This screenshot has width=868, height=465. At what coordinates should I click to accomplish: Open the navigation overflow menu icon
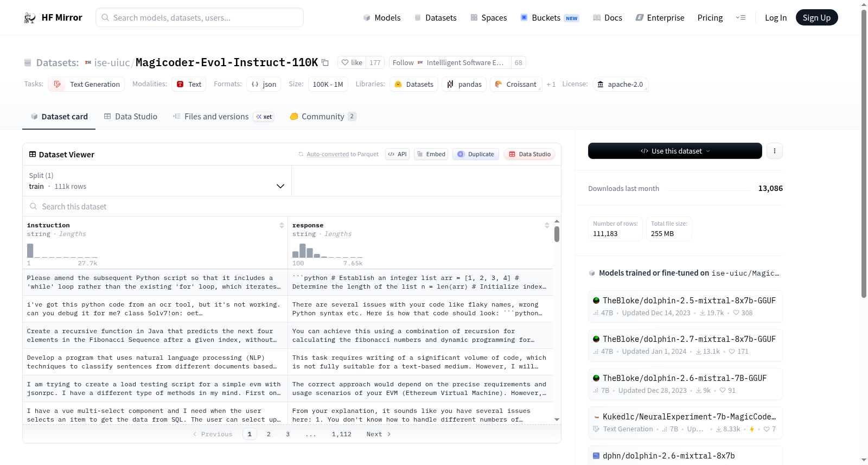741,18
